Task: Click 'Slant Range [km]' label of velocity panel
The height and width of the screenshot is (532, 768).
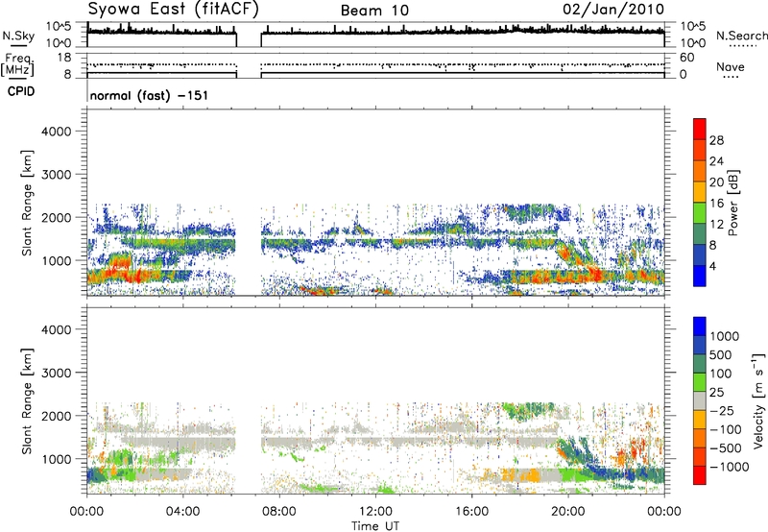Action: (27, 401)
